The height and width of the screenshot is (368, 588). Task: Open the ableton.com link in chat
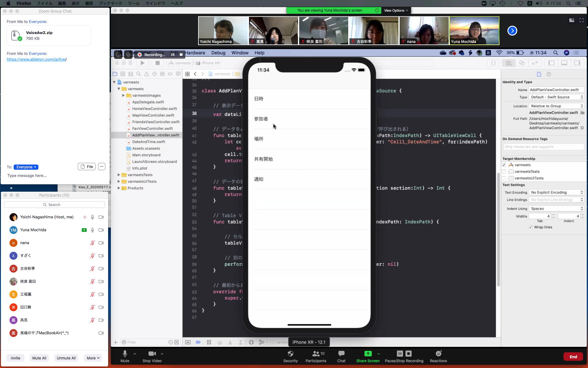(36, 59)
